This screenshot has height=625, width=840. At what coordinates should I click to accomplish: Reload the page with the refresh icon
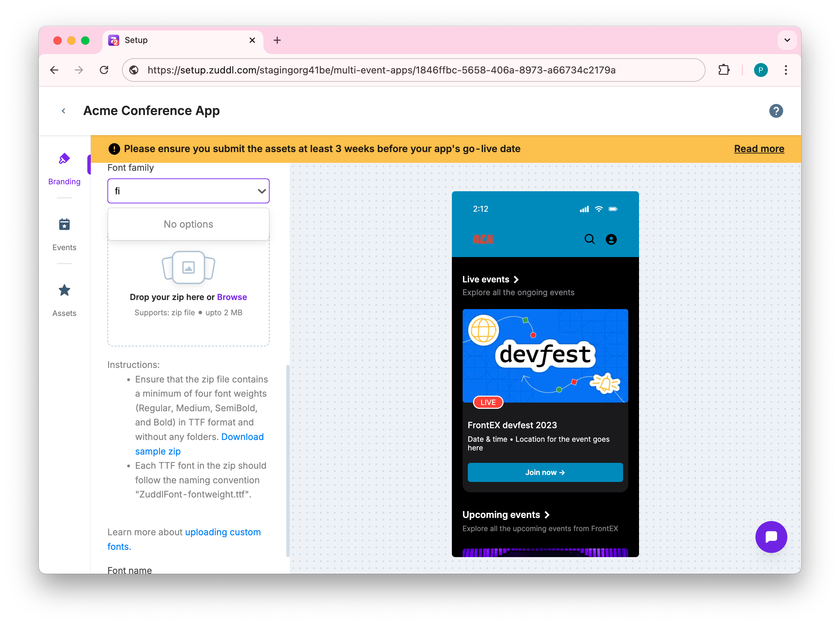coord(104,70)
